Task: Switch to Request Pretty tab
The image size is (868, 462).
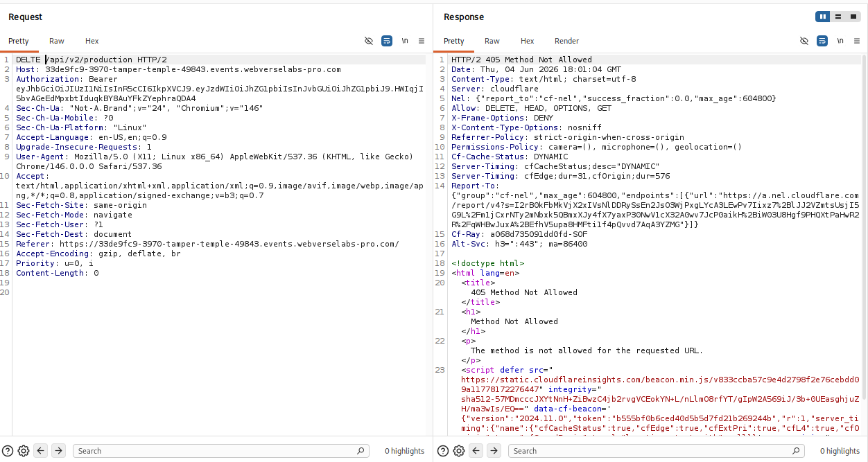Action: click(x=19, y=41)
